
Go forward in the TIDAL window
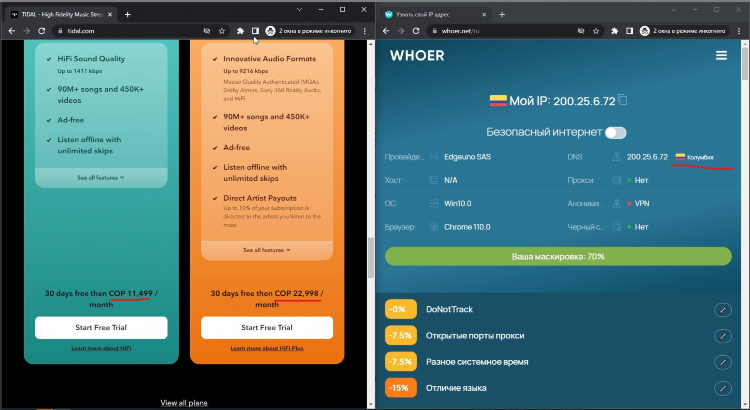point(27,31)
